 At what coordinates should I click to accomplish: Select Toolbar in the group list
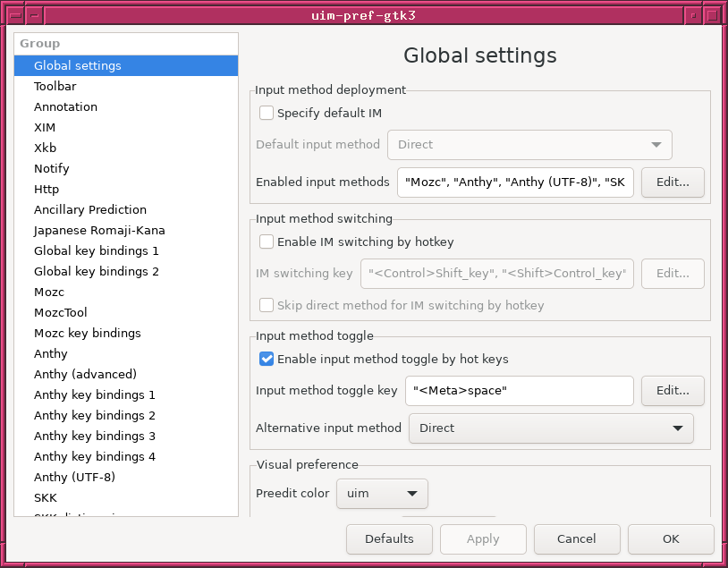point(55,87)
